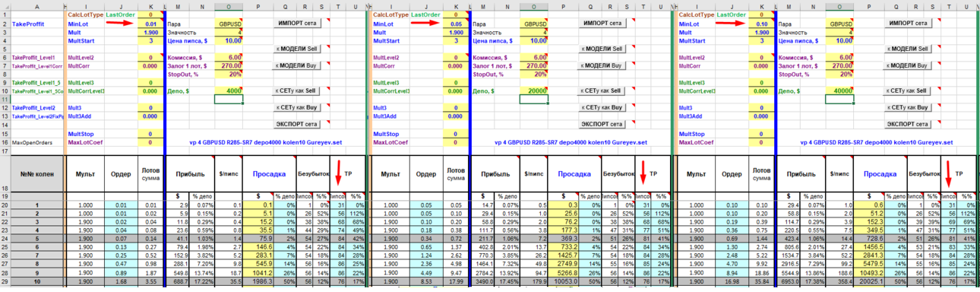Click к СЕТу как Buy in 20000 deposit sheet
The image size is (980, 292).
tap(603, 107)
